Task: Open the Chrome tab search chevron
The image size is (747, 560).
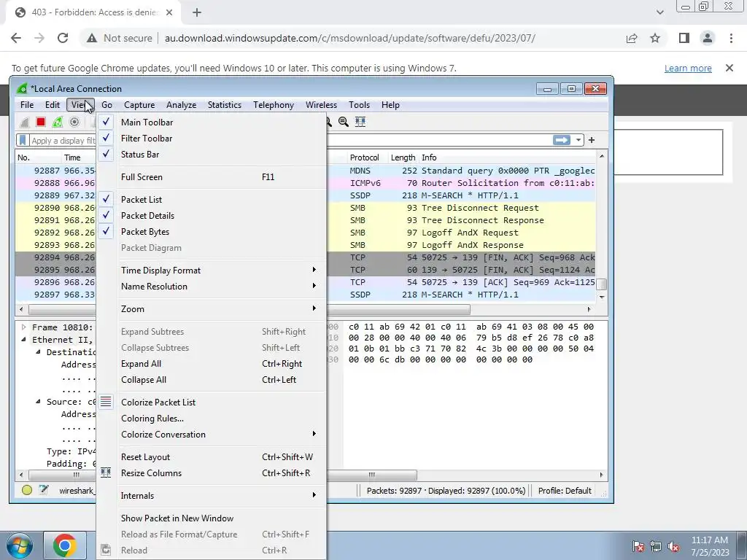Action: 659,12
